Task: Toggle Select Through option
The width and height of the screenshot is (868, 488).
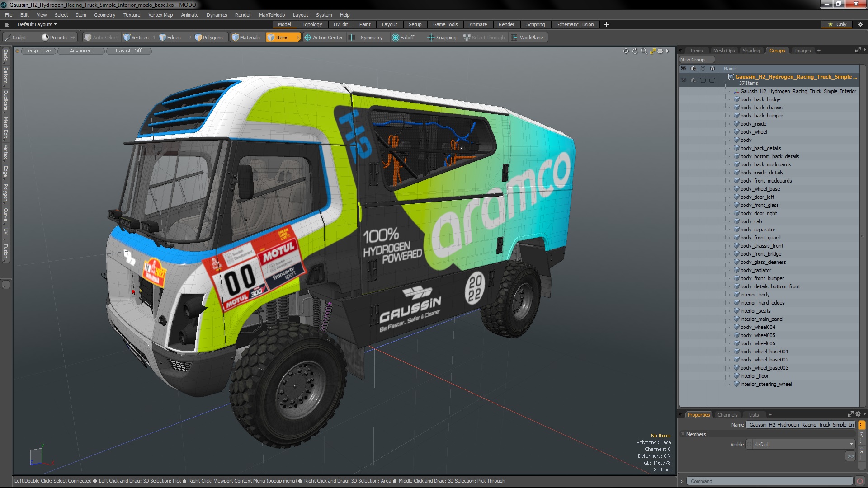Action: [x=484, y=38]
